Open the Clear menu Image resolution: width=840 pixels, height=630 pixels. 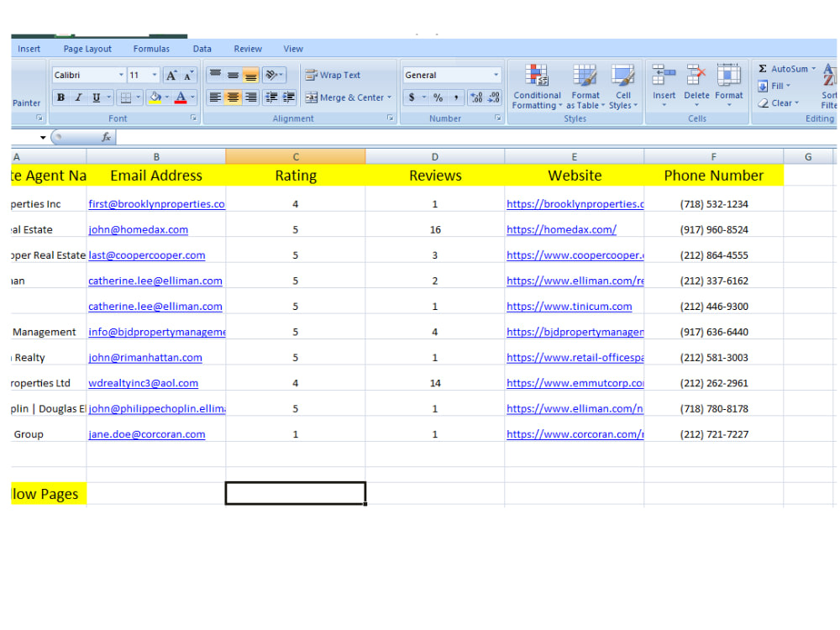778,102
